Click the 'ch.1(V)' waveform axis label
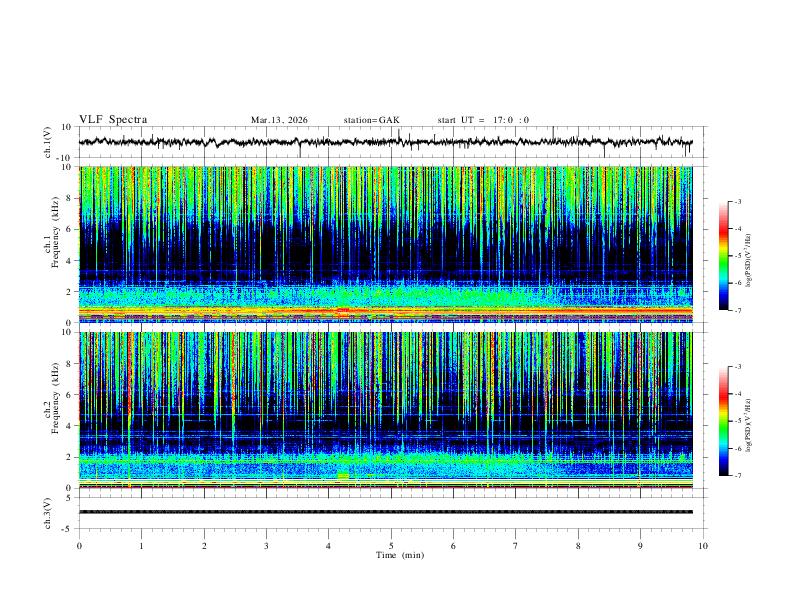Viewport: 792px width, 612px height. (x=48, y=142)
